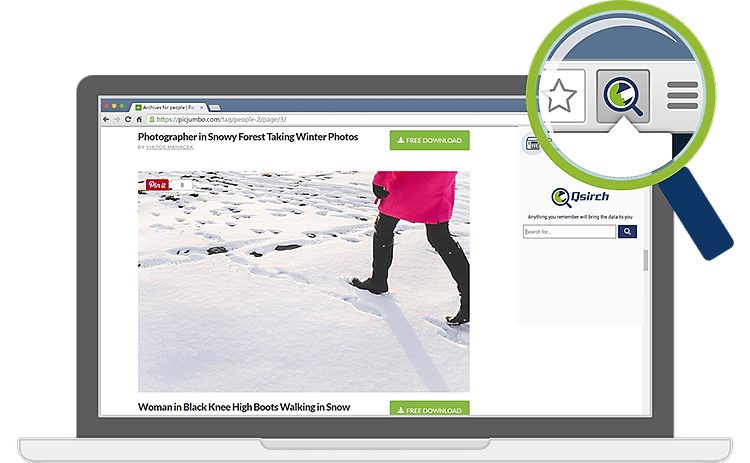Click the green padlock in the address bar

[152, 120]
